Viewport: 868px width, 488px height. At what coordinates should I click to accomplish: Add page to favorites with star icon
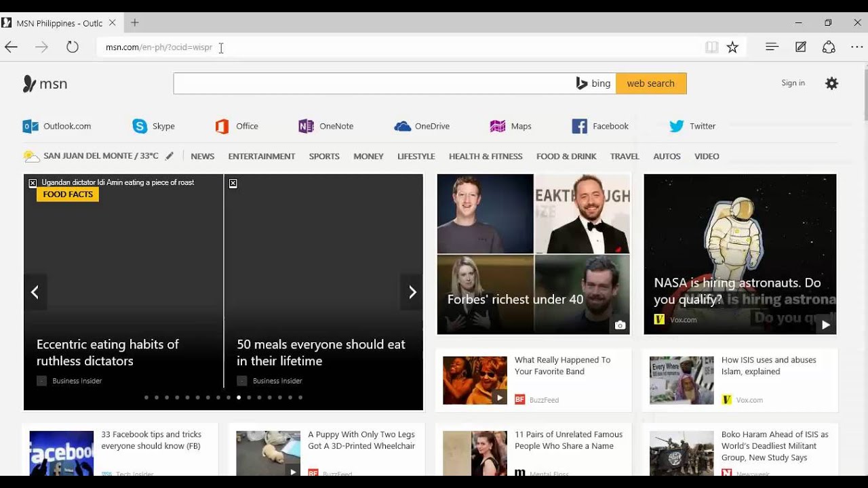(x=732, y=47)
